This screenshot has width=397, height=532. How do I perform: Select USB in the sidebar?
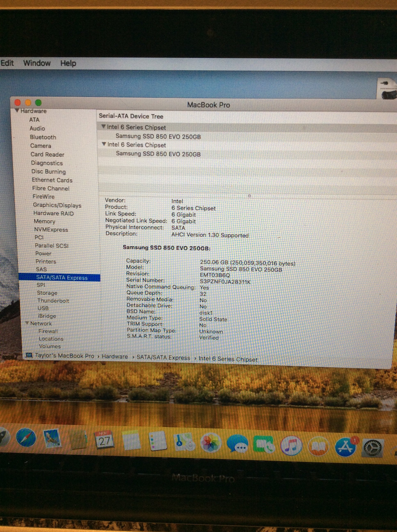(43, 308)
